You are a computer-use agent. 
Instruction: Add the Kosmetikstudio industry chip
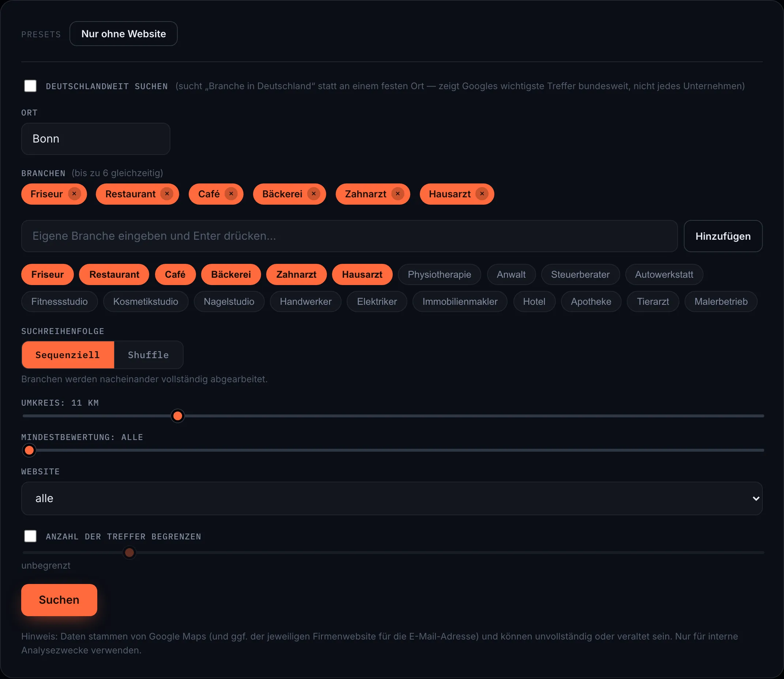pos(146,301)
